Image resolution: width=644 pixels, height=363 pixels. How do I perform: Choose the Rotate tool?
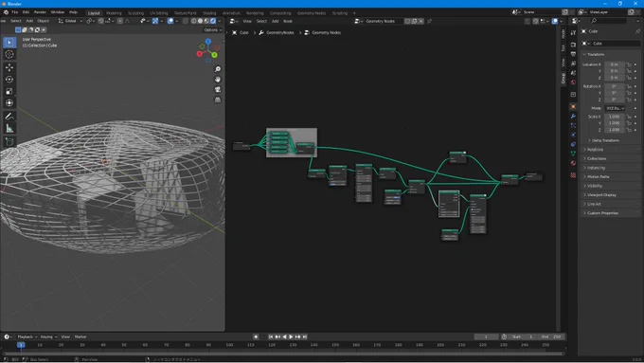click(x=9, y=80)
